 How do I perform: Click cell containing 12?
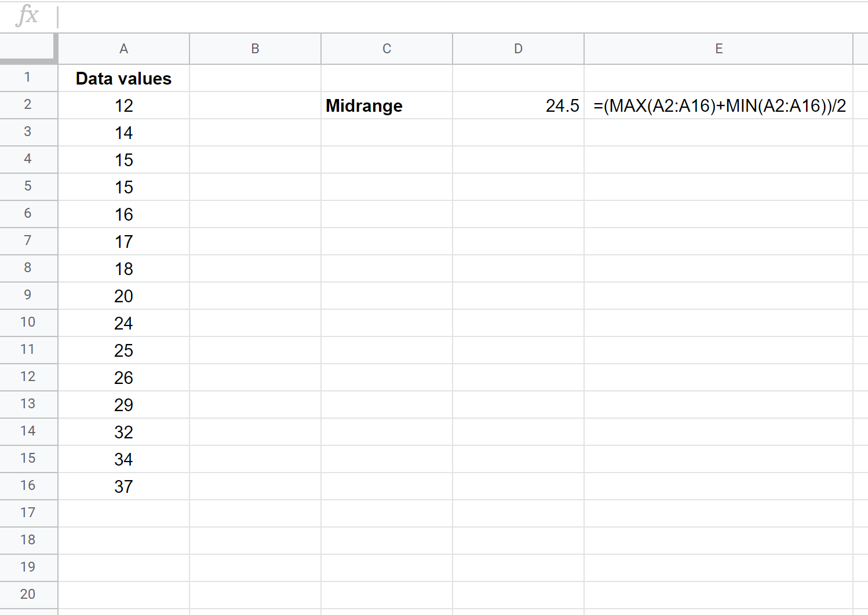pos(124,105)
